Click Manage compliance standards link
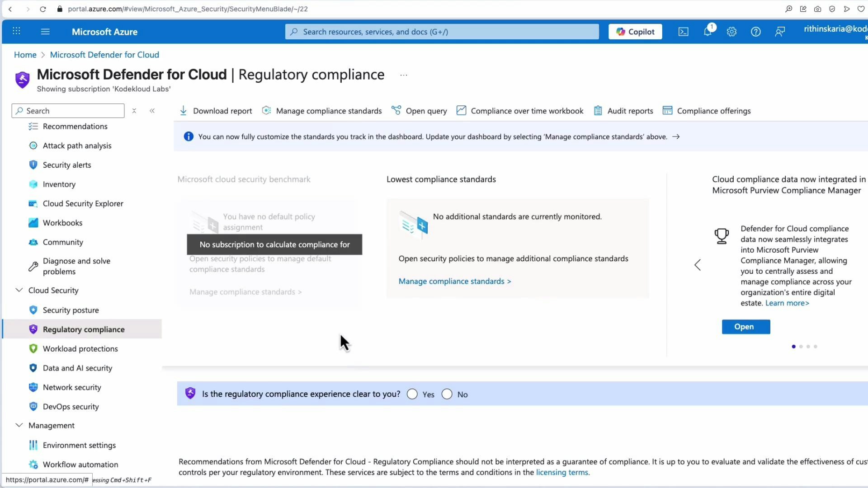The image size is (868, 488). click(x=454, y=281)
